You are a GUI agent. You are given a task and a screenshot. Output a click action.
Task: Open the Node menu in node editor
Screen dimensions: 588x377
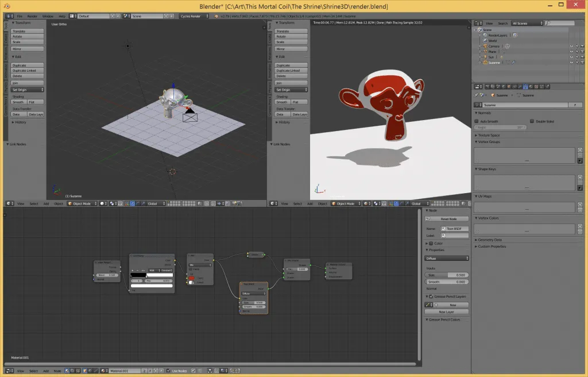(57, 371)
